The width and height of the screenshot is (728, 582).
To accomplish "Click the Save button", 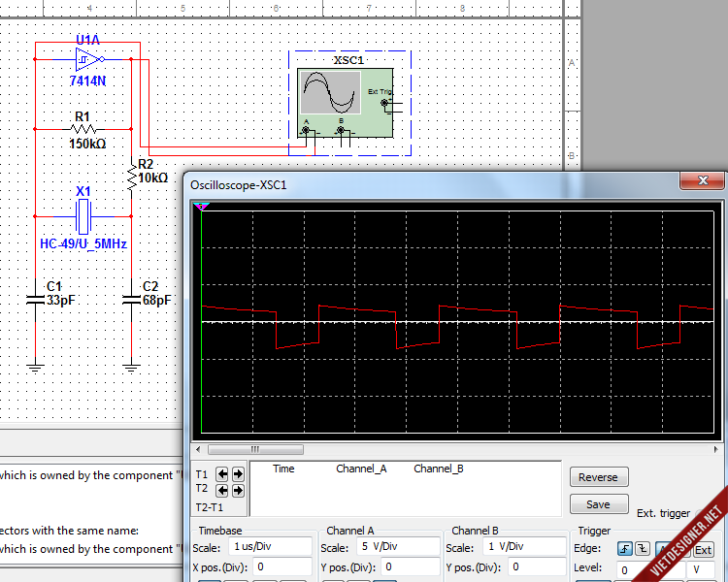I will (x=599, y=504).
